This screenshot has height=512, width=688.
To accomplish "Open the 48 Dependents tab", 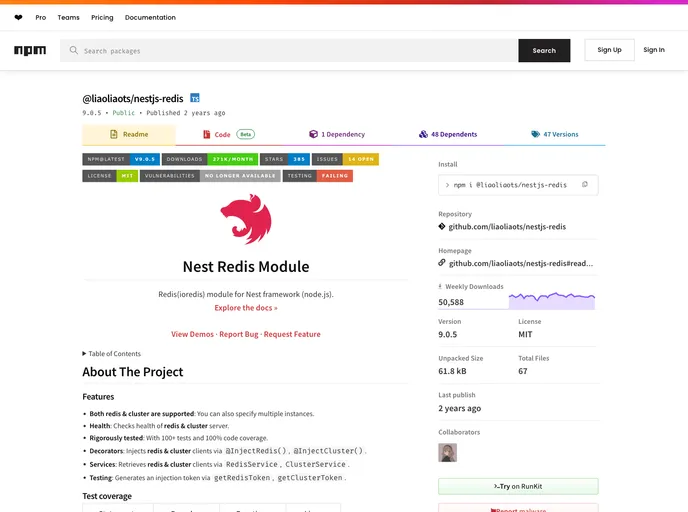I will pyautogui.click(x=448, y=134).
